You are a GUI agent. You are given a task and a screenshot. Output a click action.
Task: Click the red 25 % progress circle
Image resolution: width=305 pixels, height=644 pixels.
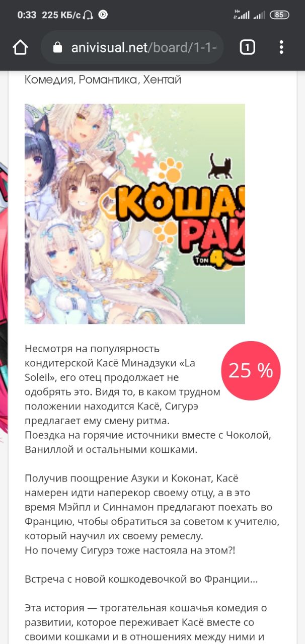click(251, 371)
